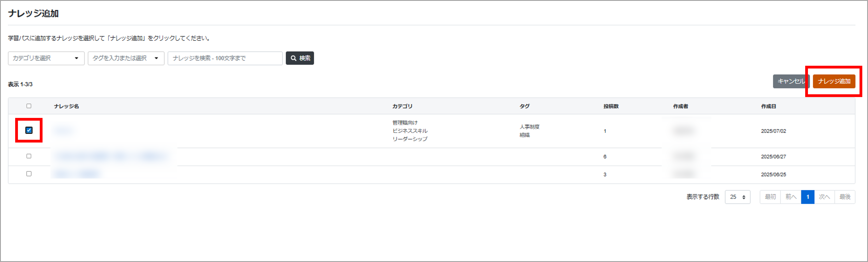The height and width of the screenshot is (262, 868).
Task: Open the category select dropdown
Action: click(x=46, y=58)
